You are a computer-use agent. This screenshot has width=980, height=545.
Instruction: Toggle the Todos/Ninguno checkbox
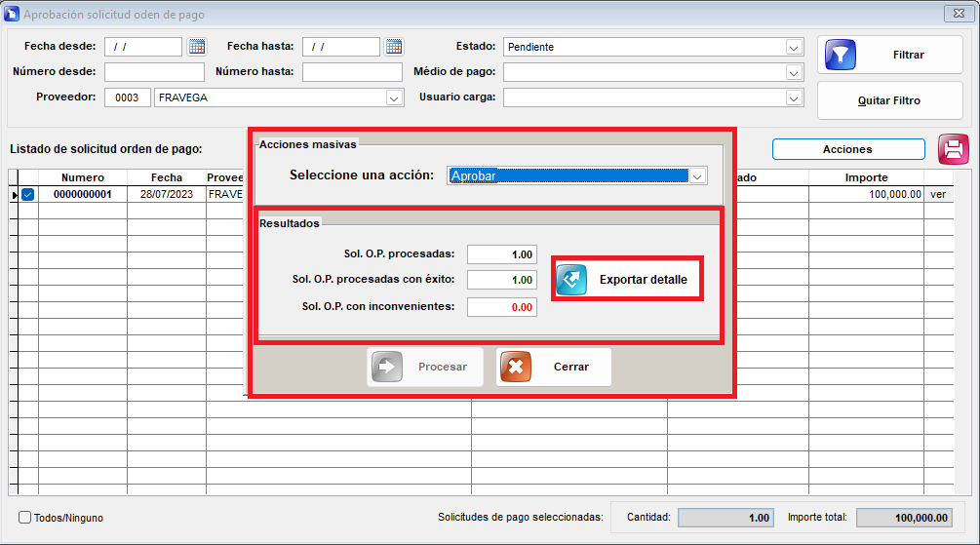pyautogui.click(x=25, y=517)
